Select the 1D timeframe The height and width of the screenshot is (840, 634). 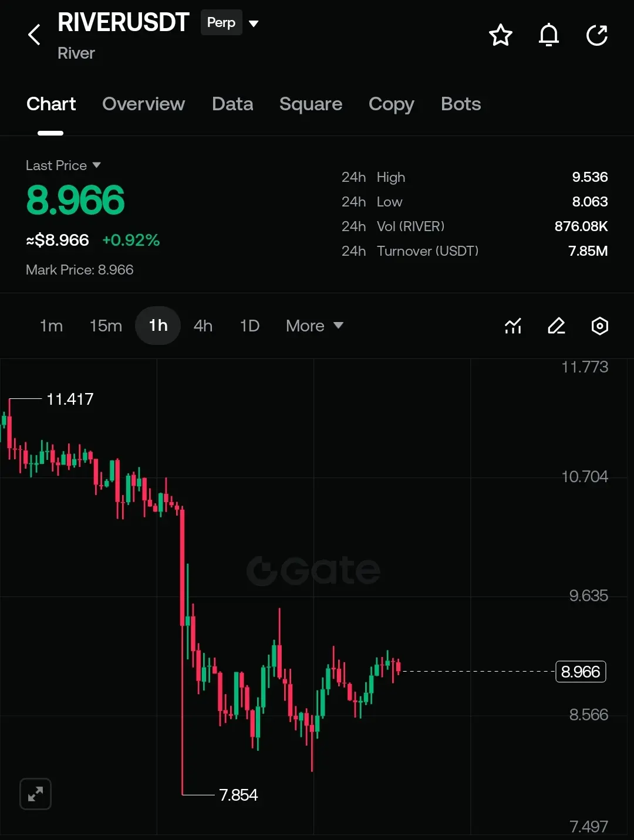tap(249, 326)
